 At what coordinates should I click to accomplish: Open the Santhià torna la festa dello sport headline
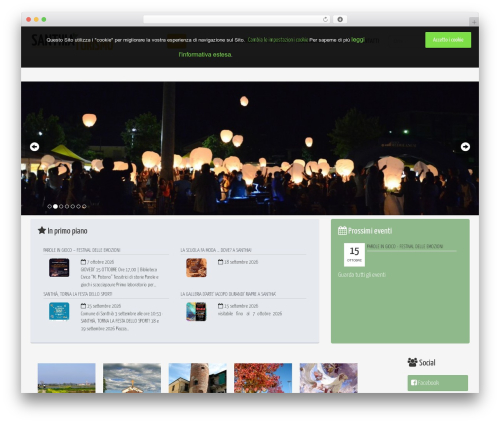click(x=78, y=294)
